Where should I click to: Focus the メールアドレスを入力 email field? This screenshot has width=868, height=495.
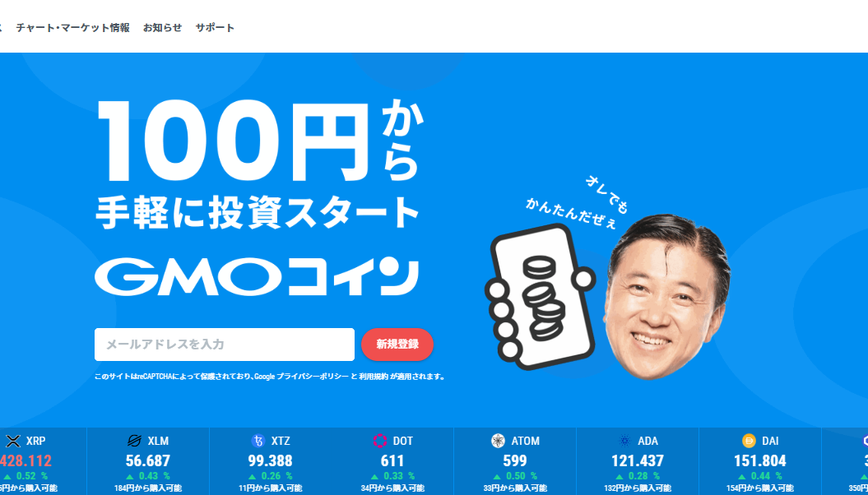point(224,345)
